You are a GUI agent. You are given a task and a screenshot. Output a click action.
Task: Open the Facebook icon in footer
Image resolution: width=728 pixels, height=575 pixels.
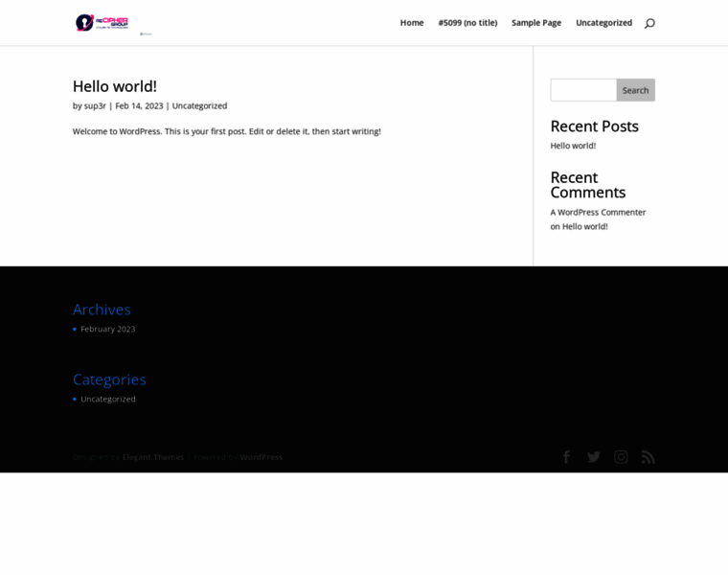pyautogui.click(x=566, y=457)
